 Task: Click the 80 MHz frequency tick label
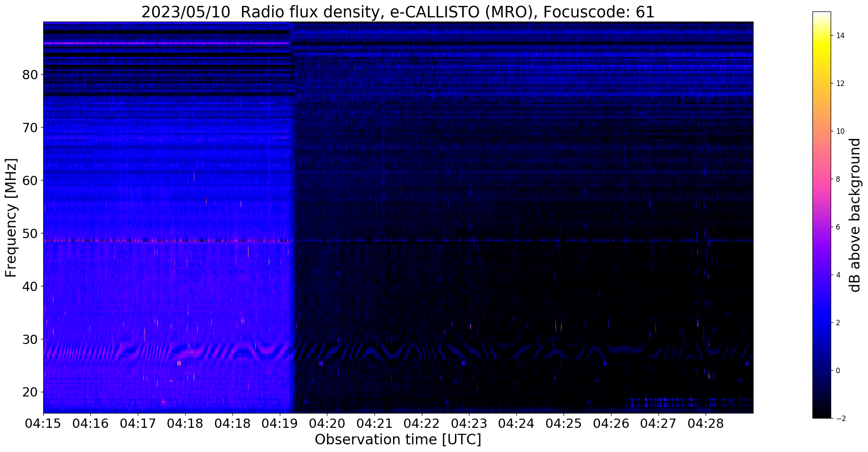[30, 75]
